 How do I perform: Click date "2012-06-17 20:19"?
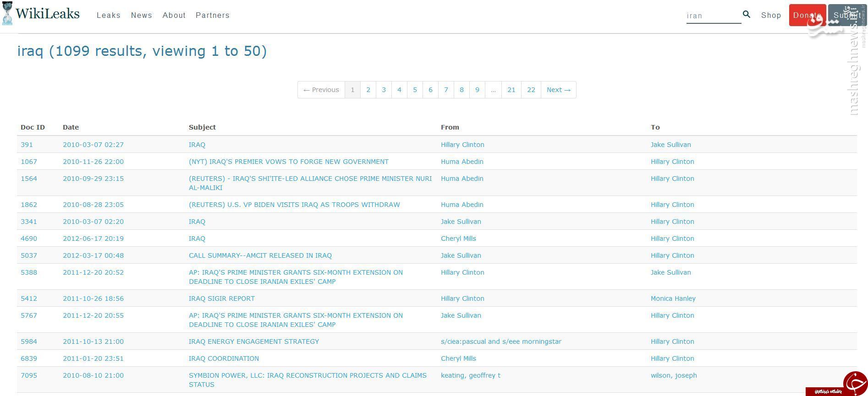[93, 239]
